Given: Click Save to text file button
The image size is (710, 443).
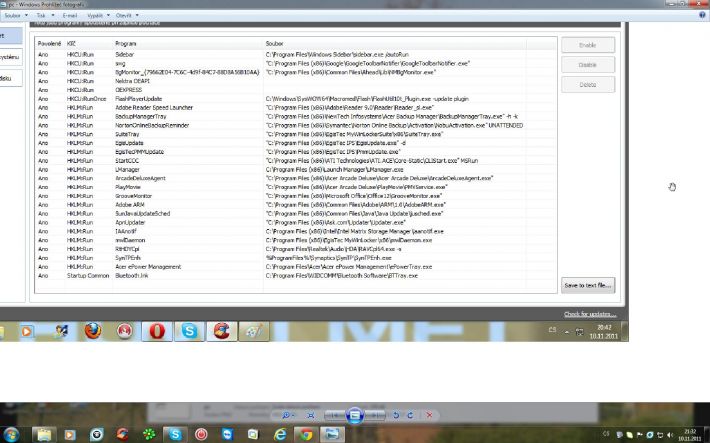Looking at the screenshot, I should click(x=588, y=285).
